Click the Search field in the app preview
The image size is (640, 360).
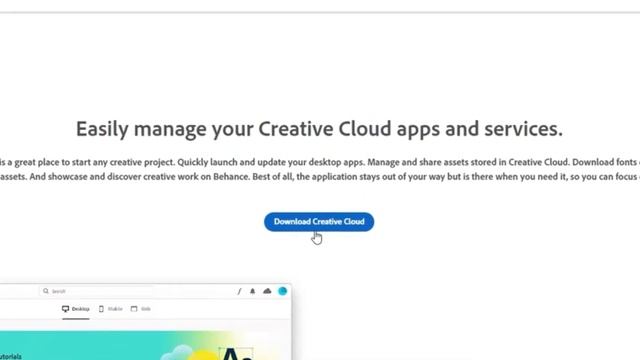[97, 291]
